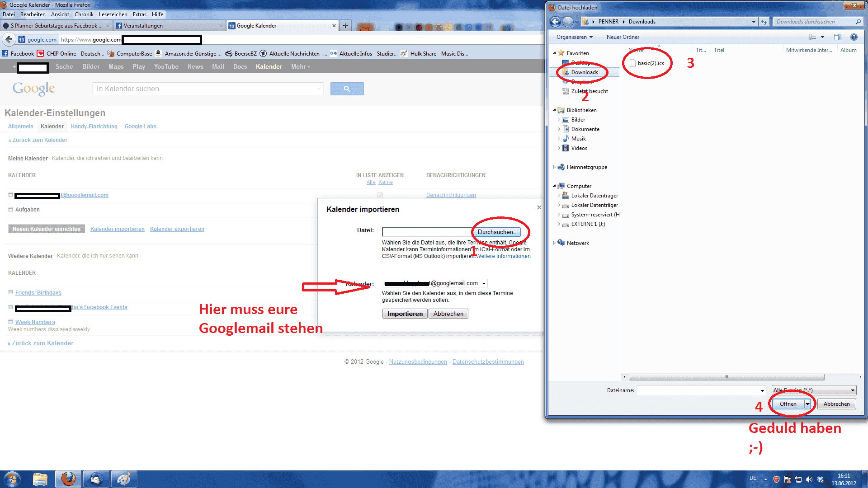Switch to Allgemein settings tab
The width and height of the screenshot is (868, 488).
pyautogui.click(x=21, y=127)
